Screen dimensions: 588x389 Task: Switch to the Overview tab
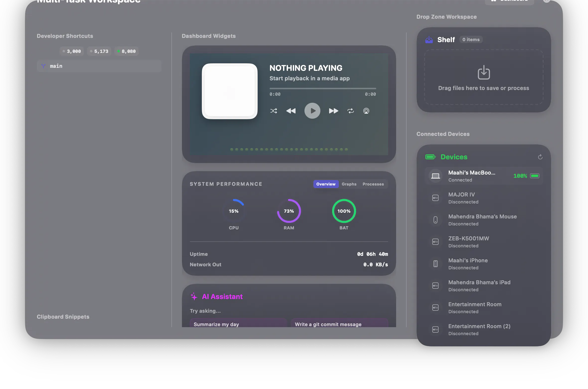click(x=326, y=184)
